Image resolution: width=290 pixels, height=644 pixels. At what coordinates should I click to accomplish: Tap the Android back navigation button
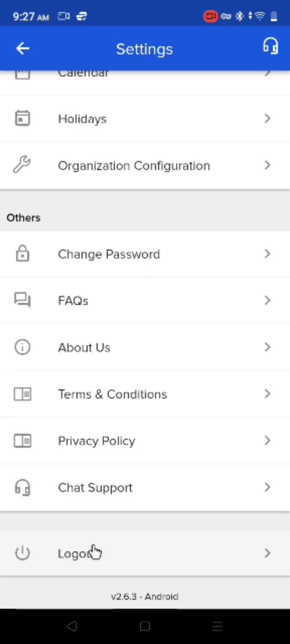coord(72,626)
